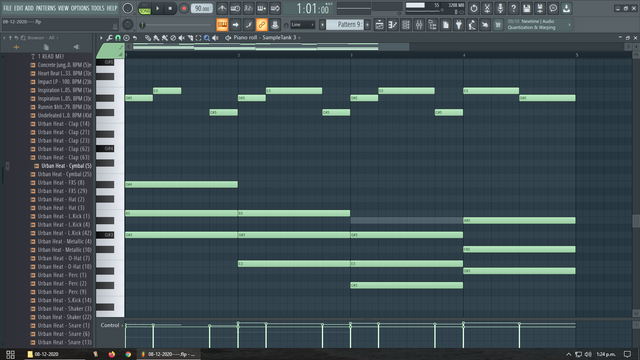Click the Play button
Viewport: 640px width, 360px height.
click(x=158, y=8)
